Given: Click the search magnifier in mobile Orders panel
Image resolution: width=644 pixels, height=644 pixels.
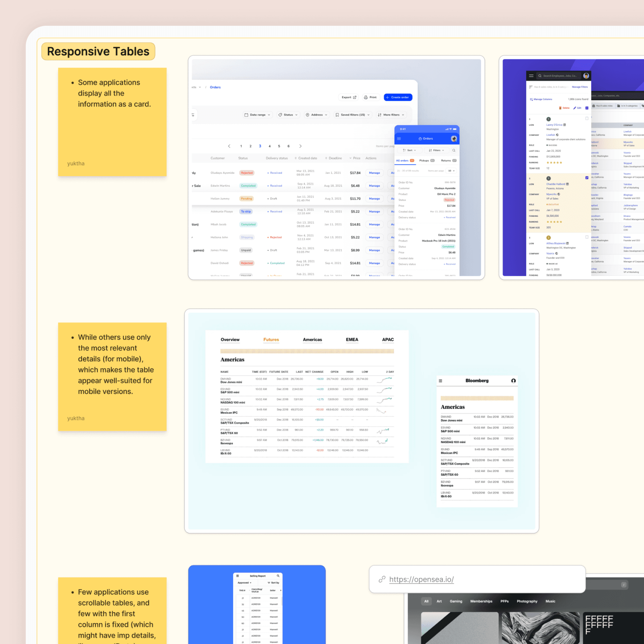Looking at the screenshot, I should (454, 150).
